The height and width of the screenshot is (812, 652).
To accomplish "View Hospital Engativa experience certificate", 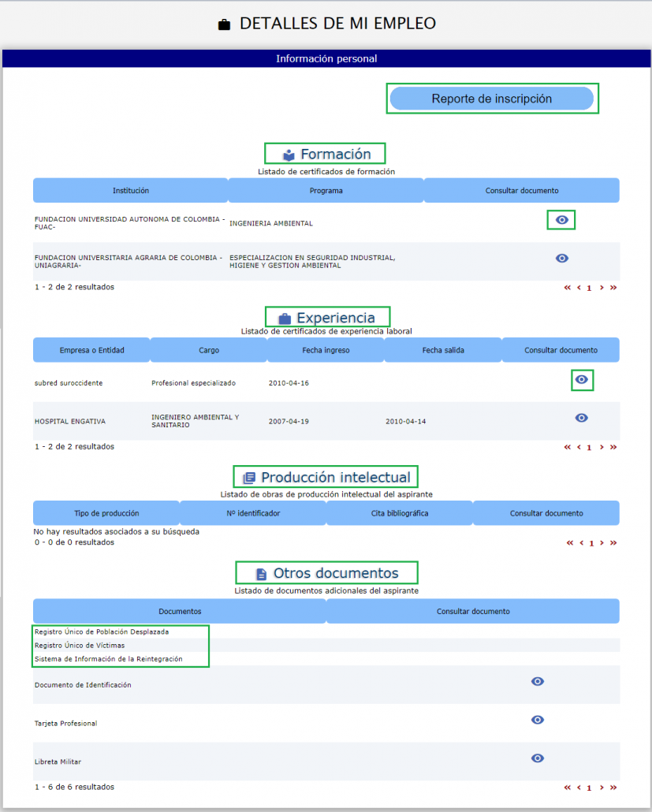I will [x=581, y=418].
